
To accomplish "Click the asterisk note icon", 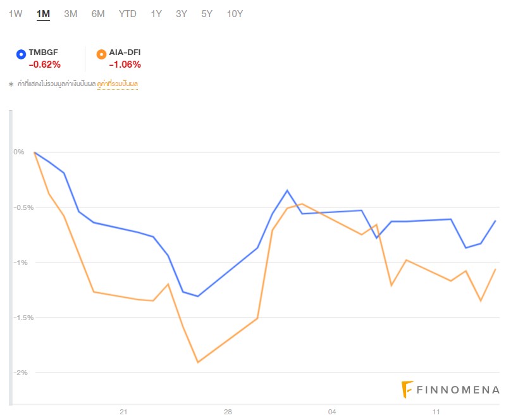I will pos(11,84).
